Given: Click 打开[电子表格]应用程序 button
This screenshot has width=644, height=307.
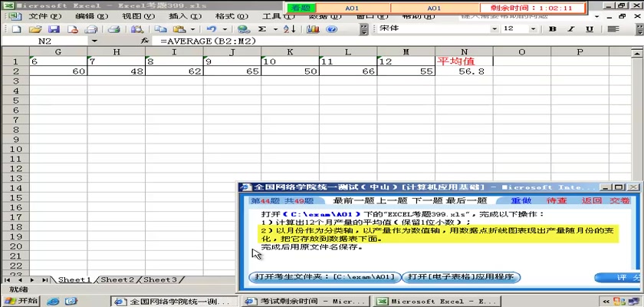Looking at the screenshot, I should pos(462,277).
